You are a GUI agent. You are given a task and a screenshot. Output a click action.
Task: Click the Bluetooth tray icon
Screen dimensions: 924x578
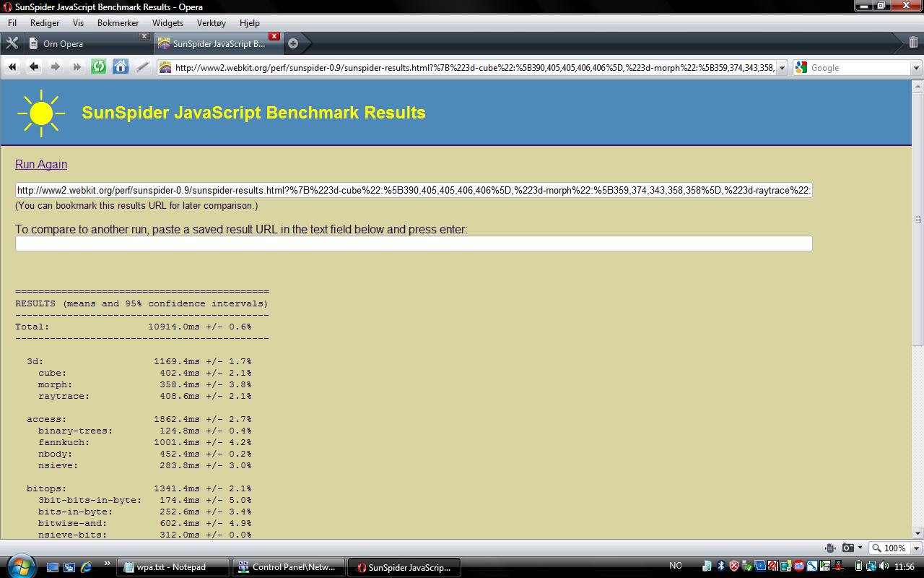720,566
